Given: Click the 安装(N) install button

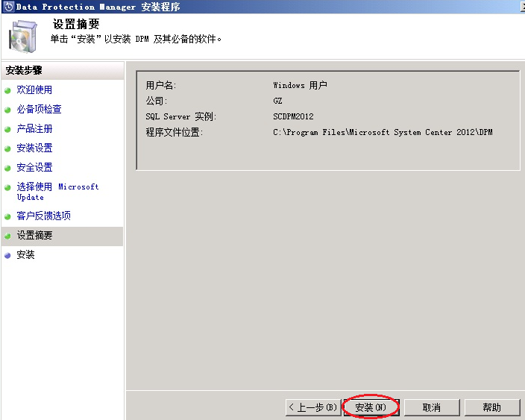Looking at the screenshot, I should tap(371, 407).
